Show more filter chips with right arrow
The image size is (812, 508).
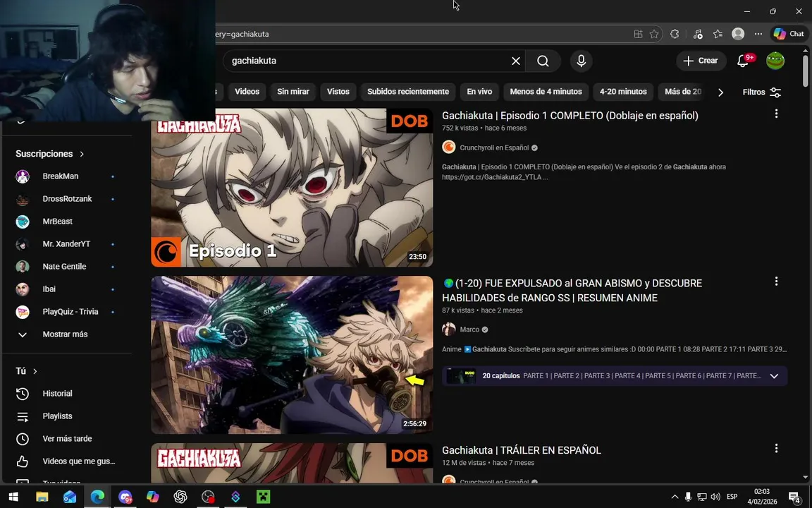coord(720,92)
